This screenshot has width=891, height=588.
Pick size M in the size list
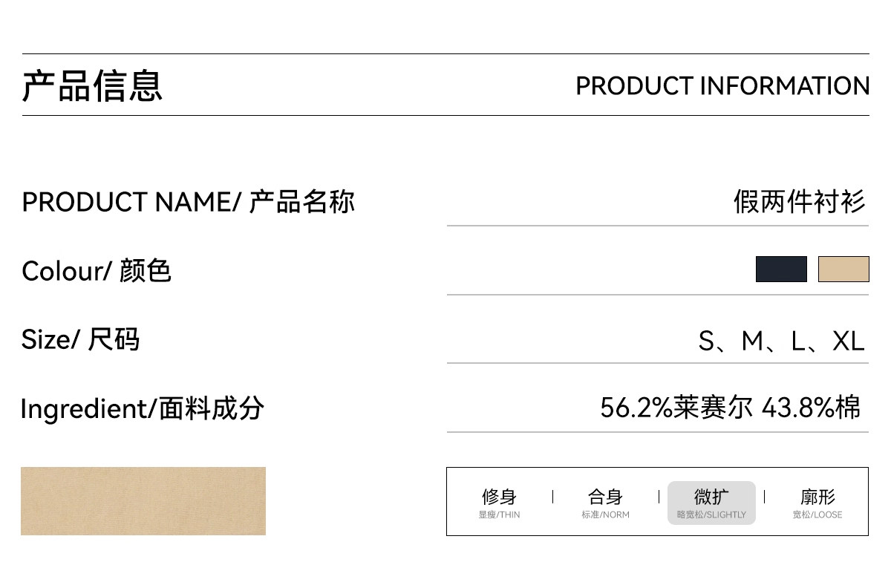[x=752, y=341]
